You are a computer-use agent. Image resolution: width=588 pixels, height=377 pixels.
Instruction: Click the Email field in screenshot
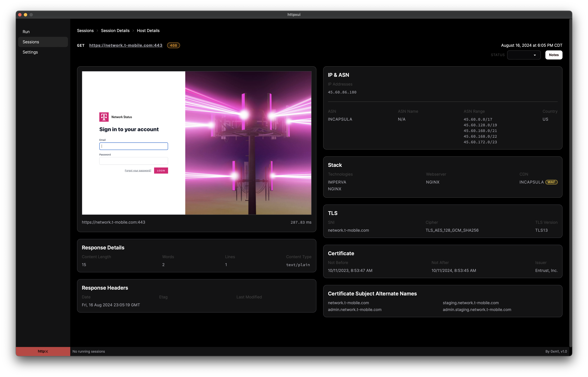pos(133,146)
